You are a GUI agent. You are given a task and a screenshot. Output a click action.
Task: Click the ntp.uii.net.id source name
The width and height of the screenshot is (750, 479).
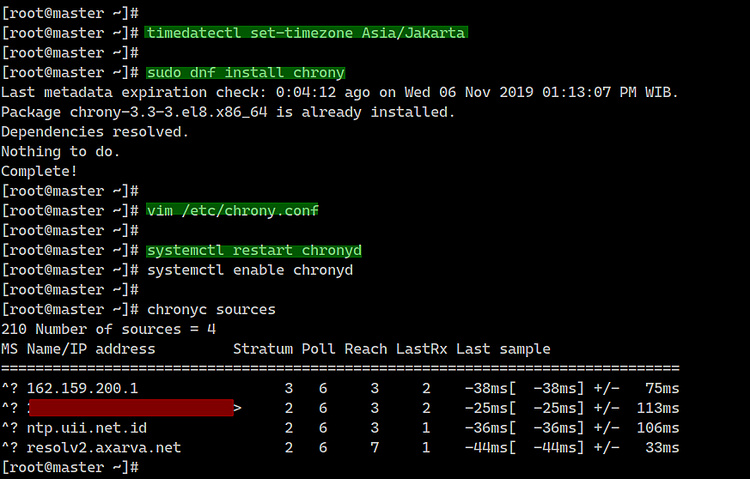[x=86, y=428]
